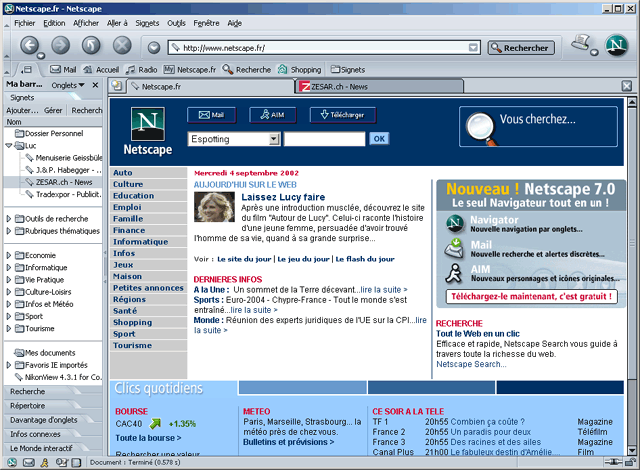Close the Ma barre sidebar panel
640x470 pixels.
coord(95,85)
